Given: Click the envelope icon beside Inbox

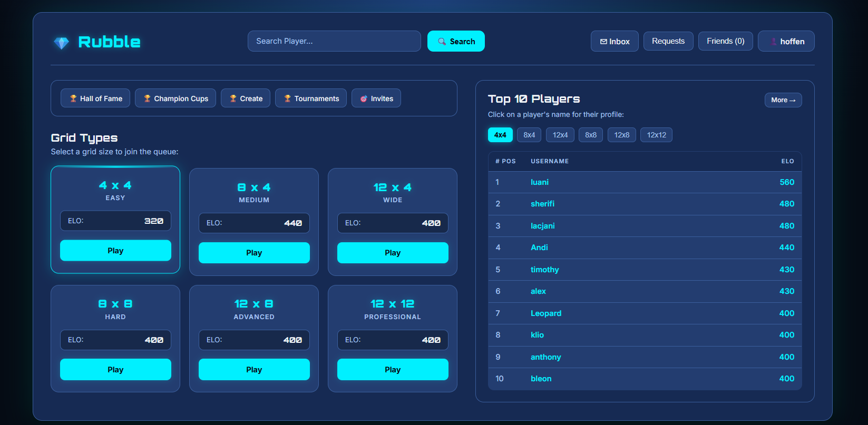Looking at the screenshot, I should pyautogui.click(x=603, y=42).
